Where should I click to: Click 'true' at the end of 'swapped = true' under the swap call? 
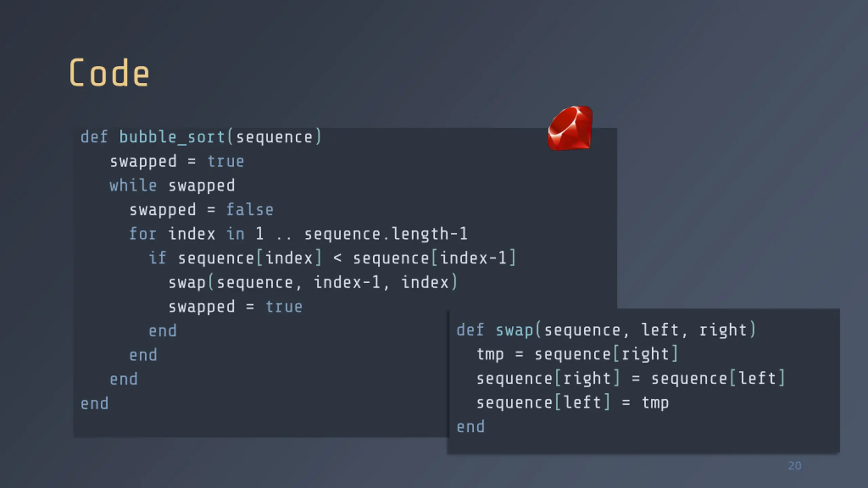[284, 307]
